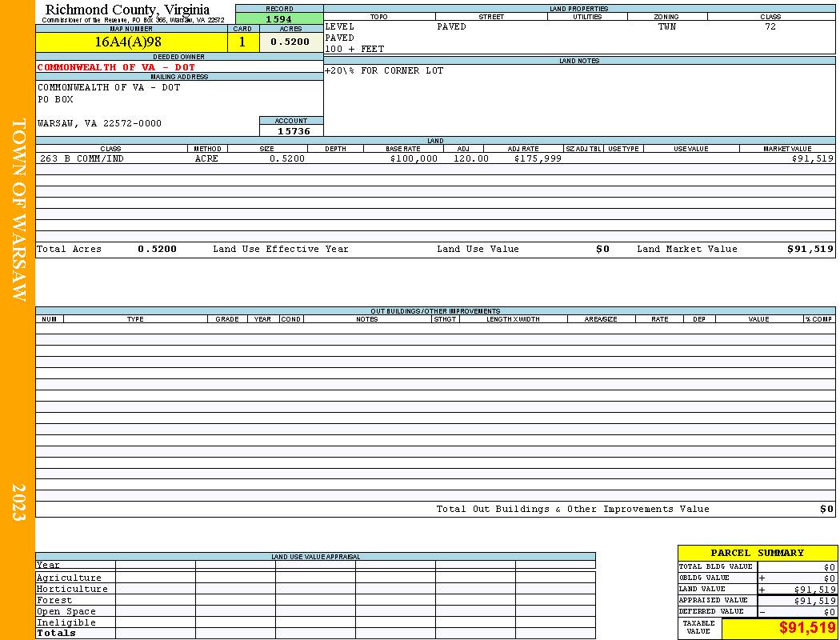Screen dimensions: 840x640
Task: Select the +20% FOR CORNER LOT note
Action: 384,70
